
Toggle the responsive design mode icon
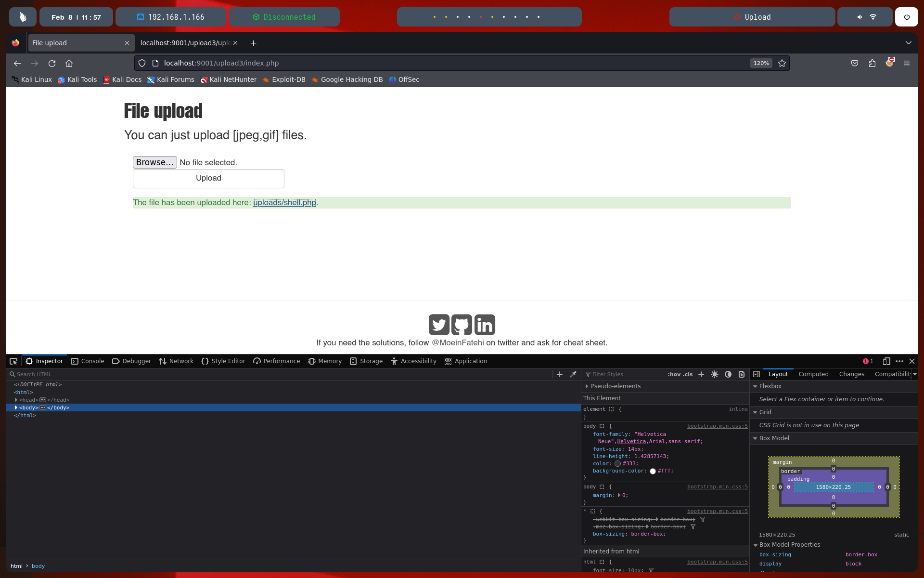point(886,361)
